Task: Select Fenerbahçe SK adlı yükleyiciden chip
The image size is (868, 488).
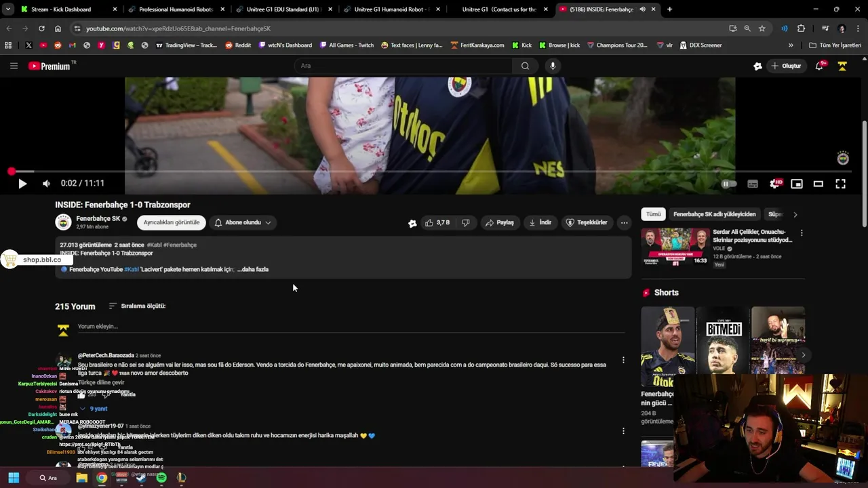Action: point(714,214)
